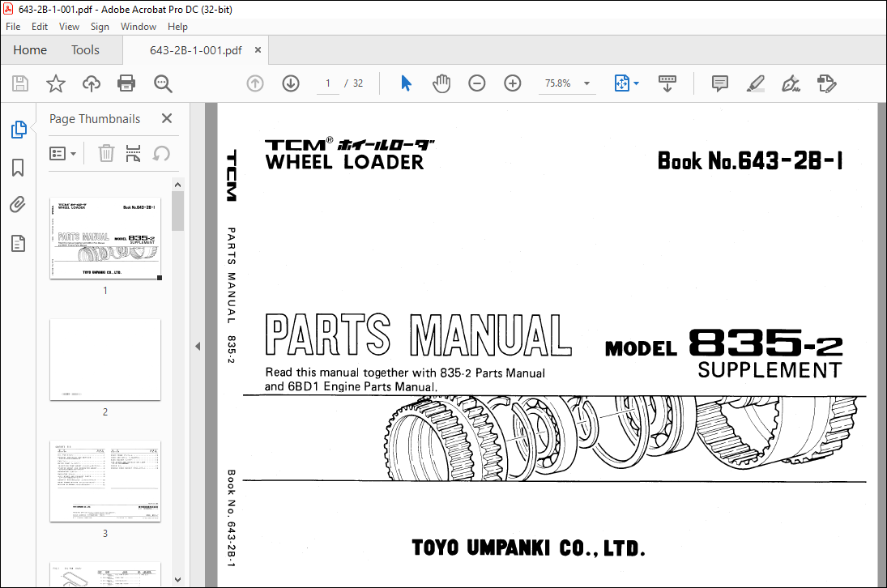This screenshot has height=588, width=887.
Task: Open the Edit menu
Action: (40, 27)
